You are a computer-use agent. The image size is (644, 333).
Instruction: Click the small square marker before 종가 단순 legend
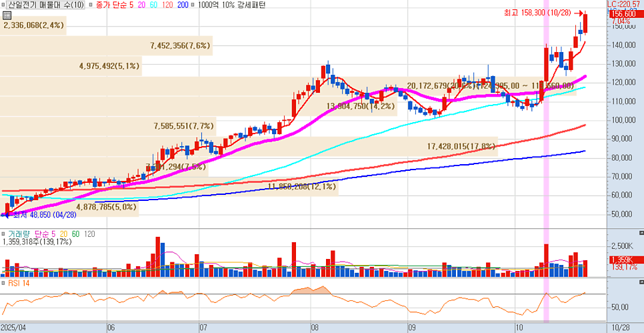[89, 5]
